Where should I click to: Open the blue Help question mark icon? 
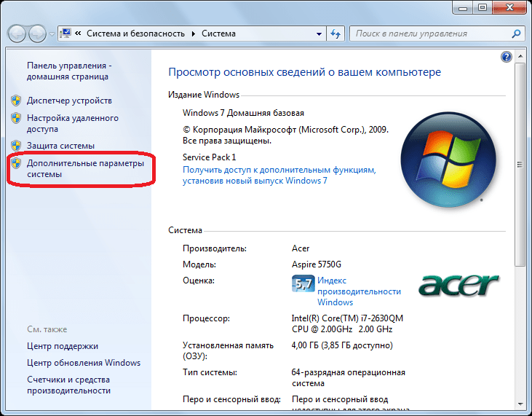point(507,57)
